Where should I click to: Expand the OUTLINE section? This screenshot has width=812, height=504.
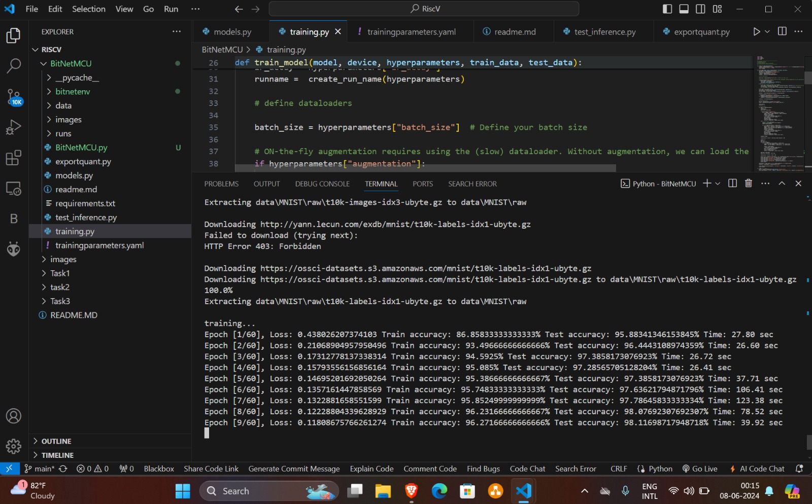tap(56, 441)
